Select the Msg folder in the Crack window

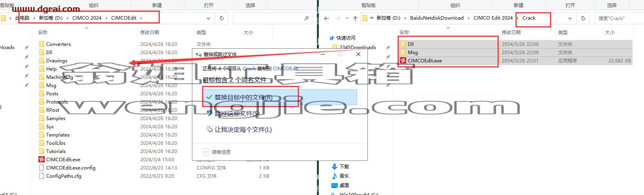(412, 52)
